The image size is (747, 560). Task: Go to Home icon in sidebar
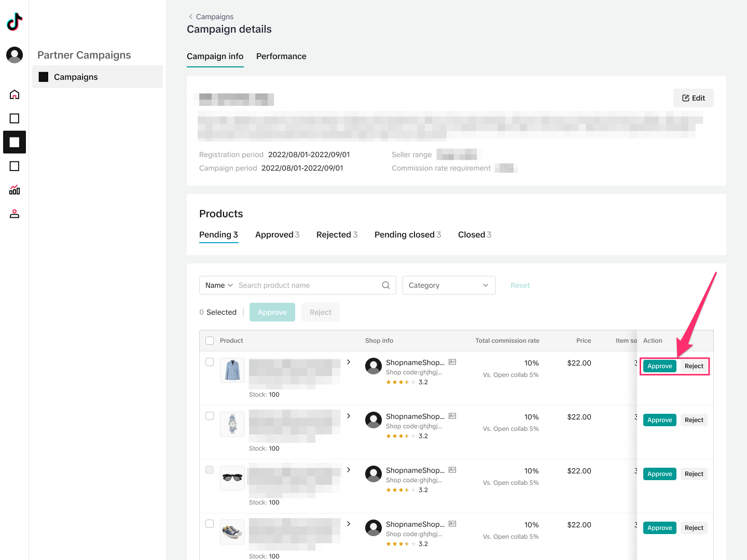15,94
